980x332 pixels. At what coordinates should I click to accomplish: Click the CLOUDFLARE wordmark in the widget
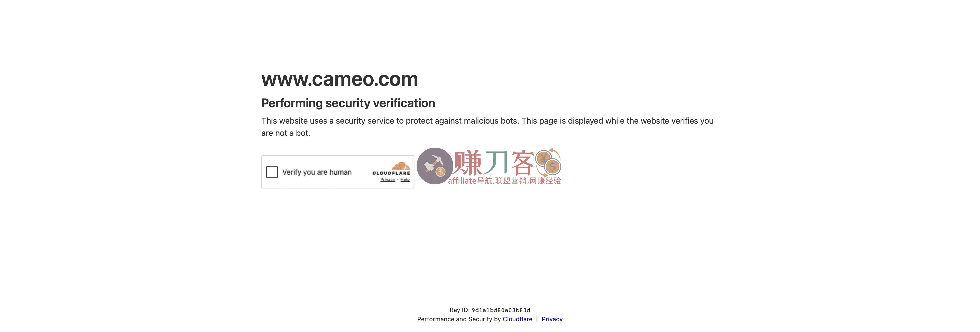coord(391,173)
